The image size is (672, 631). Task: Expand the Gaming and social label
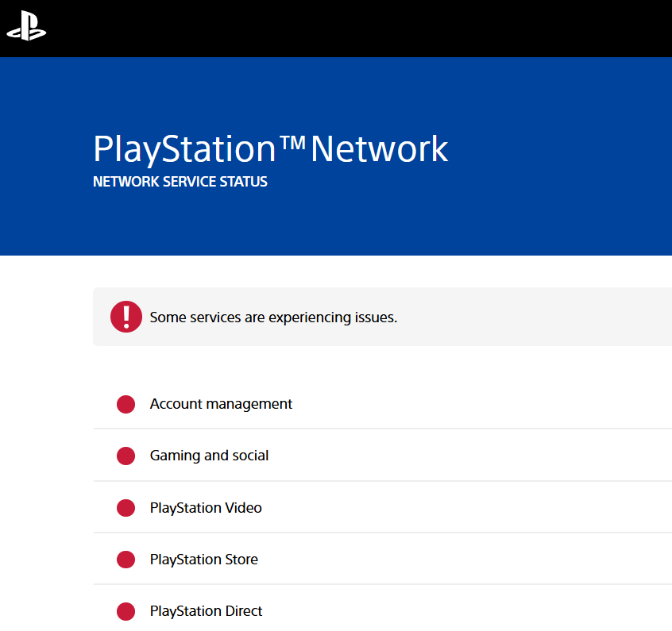pos(209,456)
